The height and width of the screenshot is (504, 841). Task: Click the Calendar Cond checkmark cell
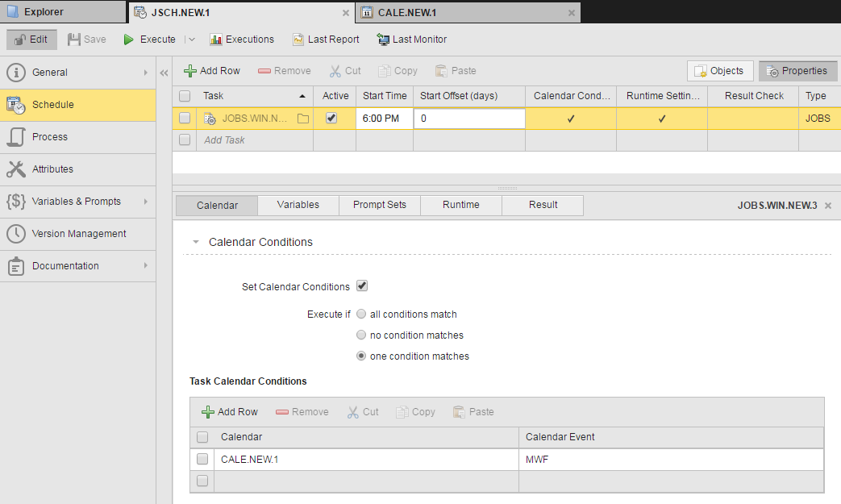click(x=571, y=119)
